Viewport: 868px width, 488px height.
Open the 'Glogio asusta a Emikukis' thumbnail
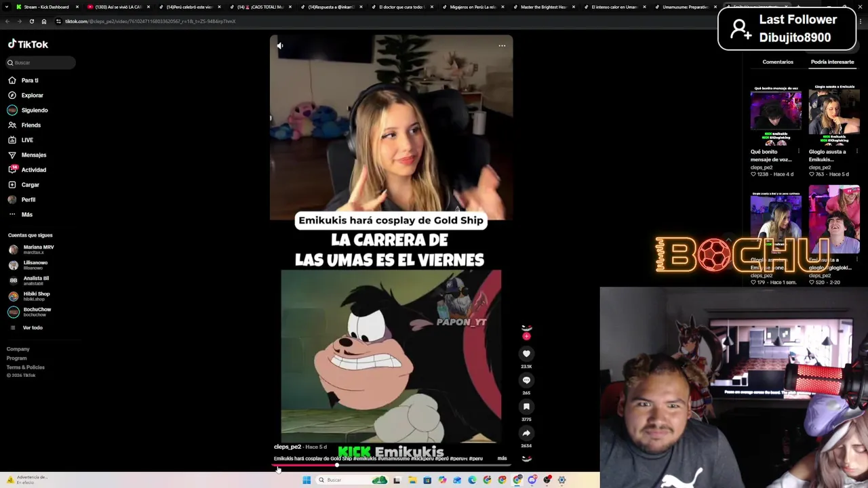point(834,115)
